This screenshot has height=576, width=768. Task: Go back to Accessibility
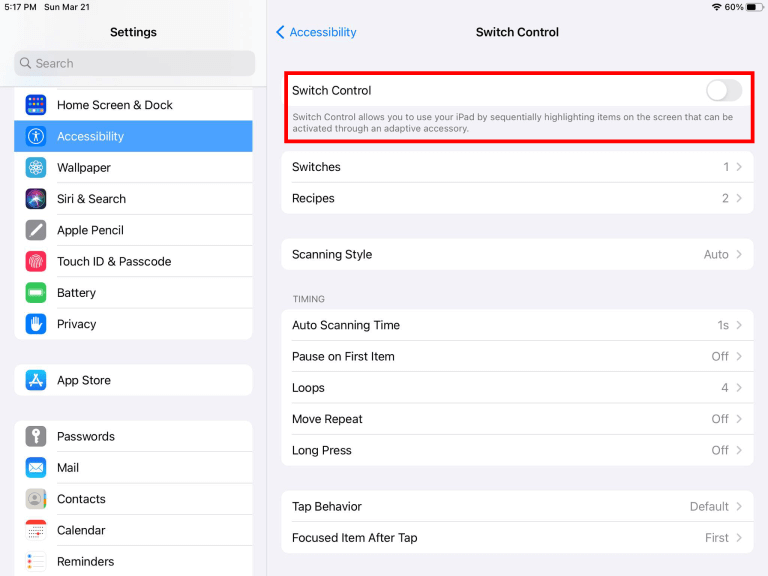click(316, 32)
